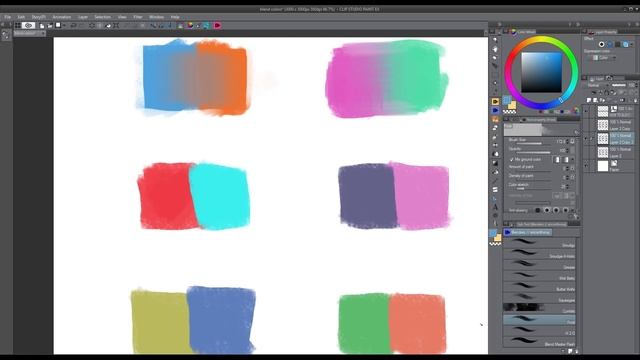The width and height of the screenshot is (640, 360).
Task: Choose the Butter Knife sub tool brush
Action: tap(539, 287)
